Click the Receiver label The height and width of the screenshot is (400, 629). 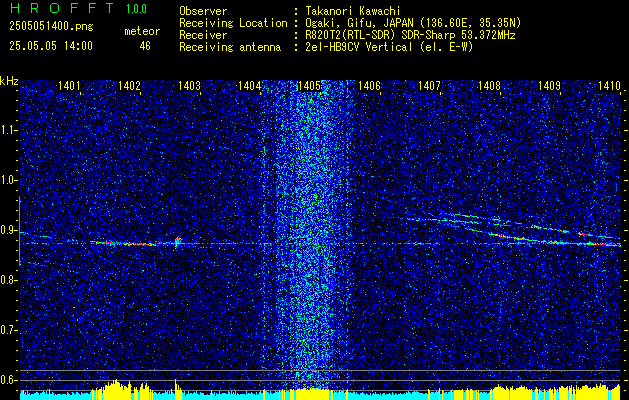203,35
